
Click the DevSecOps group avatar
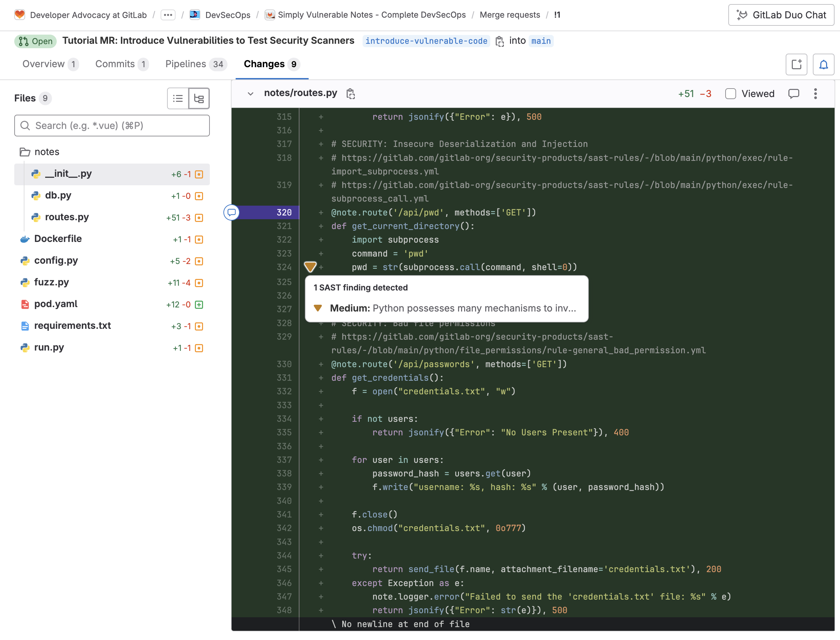pyautogui.click(x=195, y=15)
